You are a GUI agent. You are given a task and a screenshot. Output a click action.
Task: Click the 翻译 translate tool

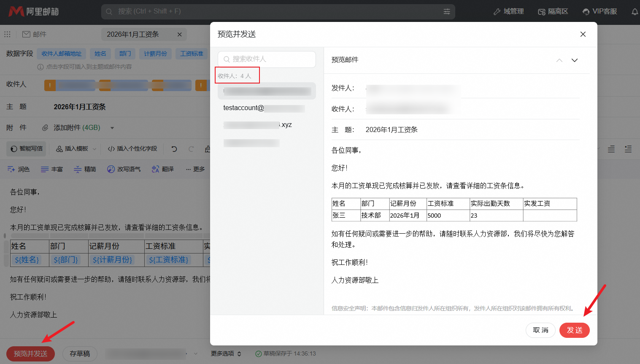tap(163, 169)
